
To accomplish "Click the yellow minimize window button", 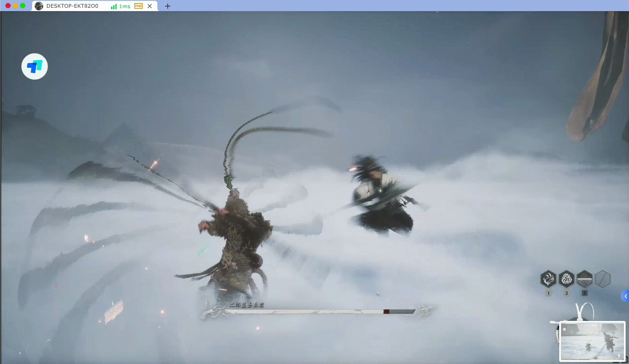I will coord(16,6).
